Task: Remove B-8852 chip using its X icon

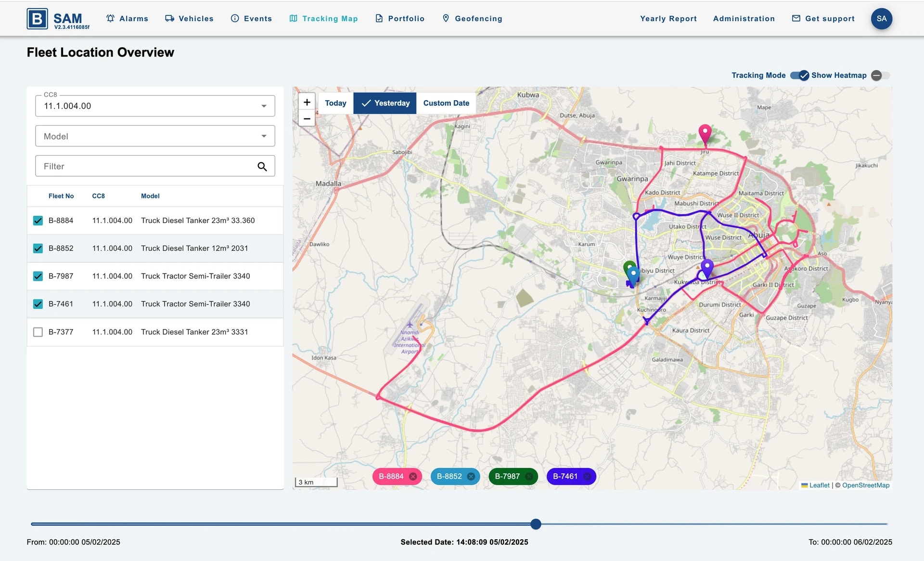Action: click(x=471, y=476)
